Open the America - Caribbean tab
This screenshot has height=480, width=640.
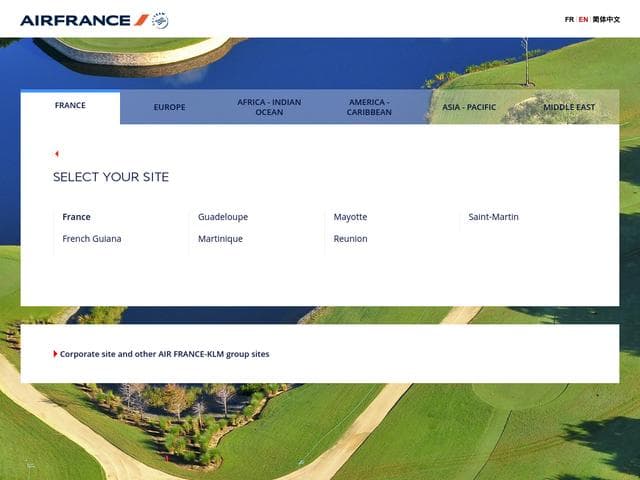click(x=369, y=107)
